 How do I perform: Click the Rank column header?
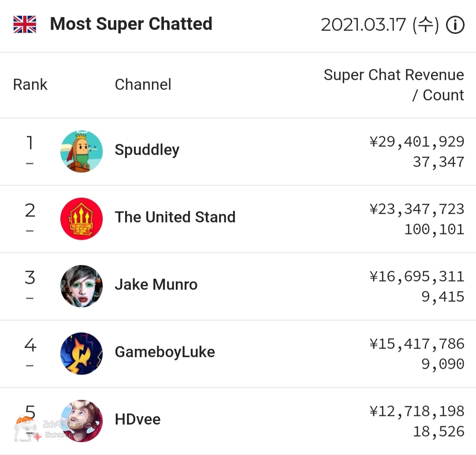tap(30, 85)
